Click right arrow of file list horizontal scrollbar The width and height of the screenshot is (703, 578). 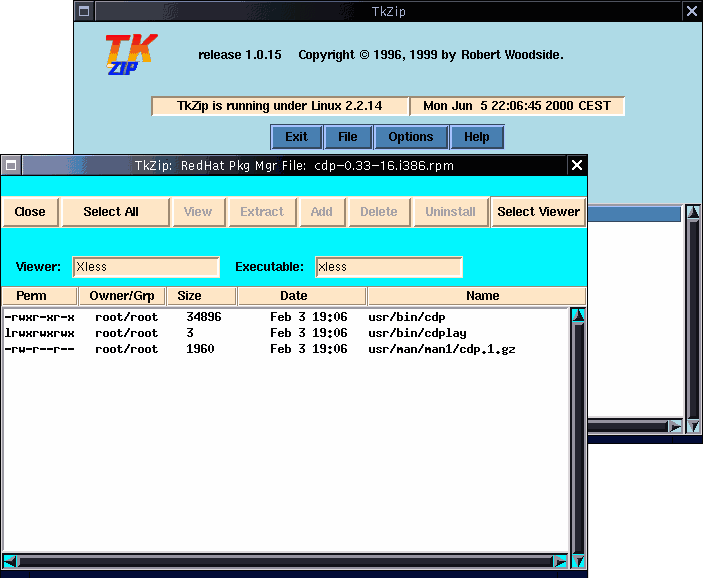(x=560, y=561)
